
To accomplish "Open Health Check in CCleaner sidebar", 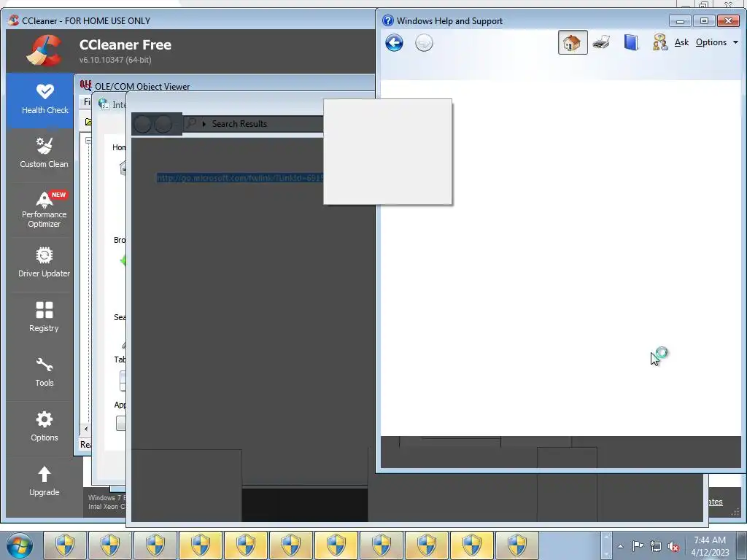I will [44, 100].
